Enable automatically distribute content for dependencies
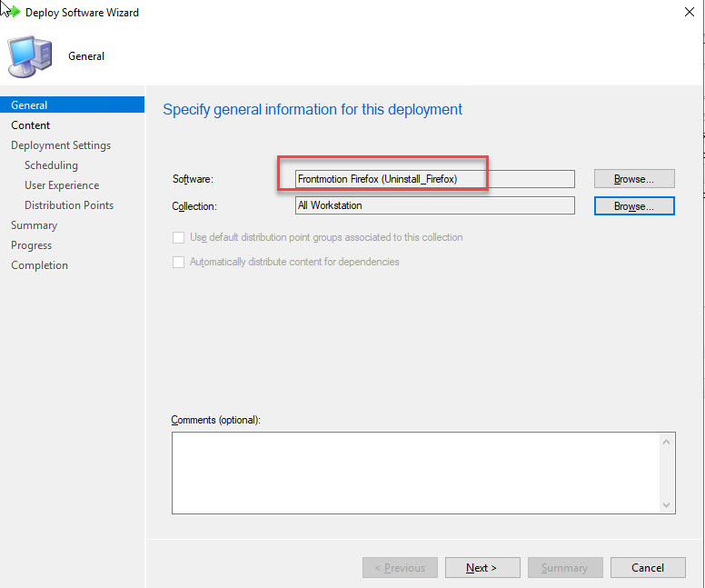 pos(178,262)
